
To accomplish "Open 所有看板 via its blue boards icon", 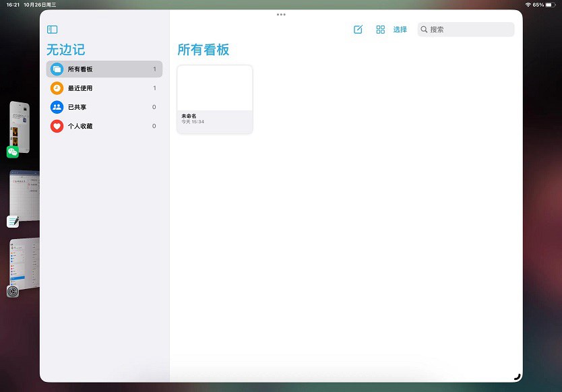I will point(57,69).
